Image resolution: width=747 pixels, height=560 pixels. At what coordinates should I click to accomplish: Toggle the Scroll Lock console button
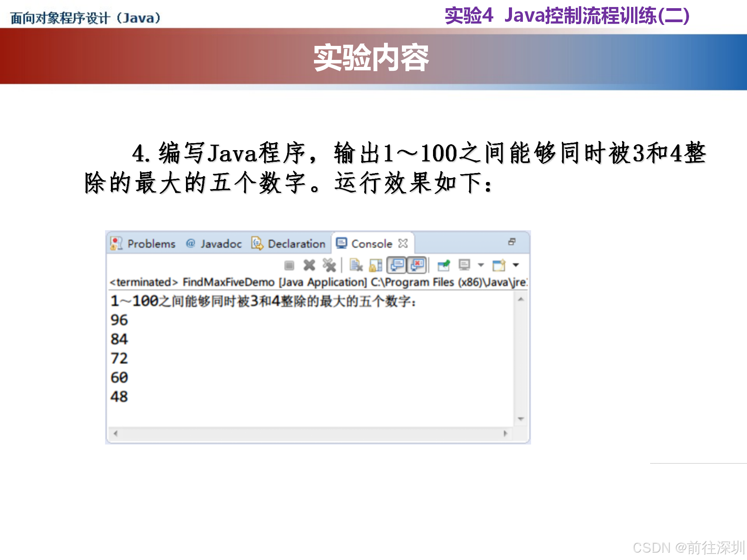[375, 265]
